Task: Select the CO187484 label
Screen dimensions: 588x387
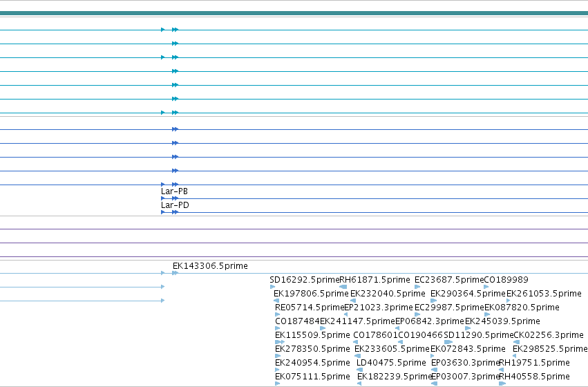Action: [x=297, y=321]
